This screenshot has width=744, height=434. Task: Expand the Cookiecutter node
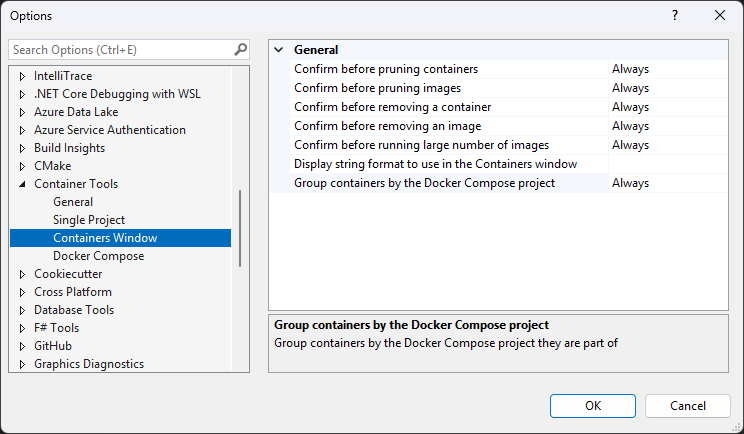22,274
